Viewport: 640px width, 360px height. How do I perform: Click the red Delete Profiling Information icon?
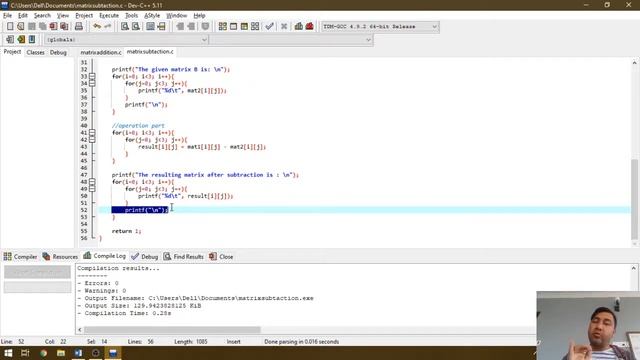click(x=310, y=27)
